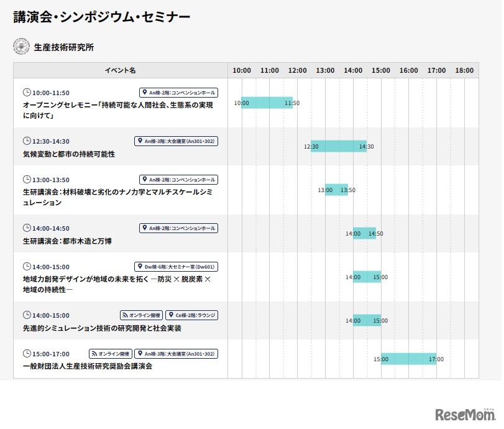The height and width of the screenshot is (429, 504).
Task: Click the 18:00 timeline column header
Action: 464,70
